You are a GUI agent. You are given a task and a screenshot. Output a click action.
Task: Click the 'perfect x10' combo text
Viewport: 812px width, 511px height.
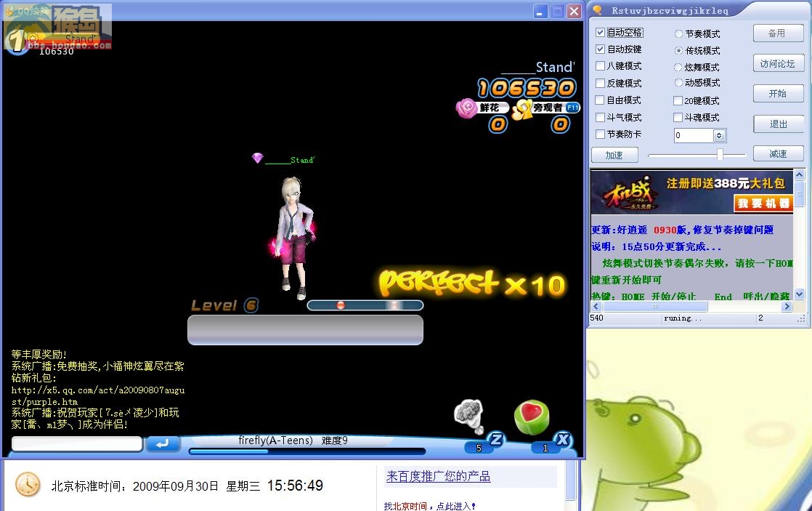(x=472, y=283)
